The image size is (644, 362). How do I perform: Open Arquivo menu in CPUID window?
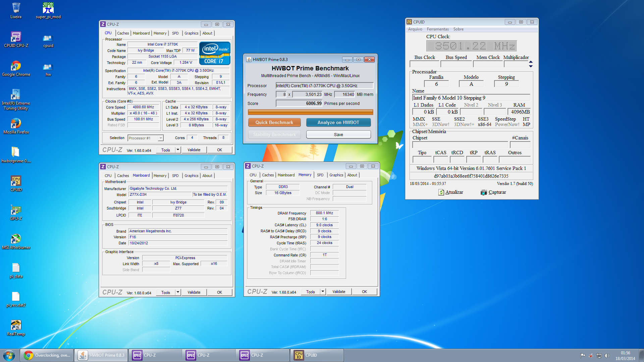415,29
